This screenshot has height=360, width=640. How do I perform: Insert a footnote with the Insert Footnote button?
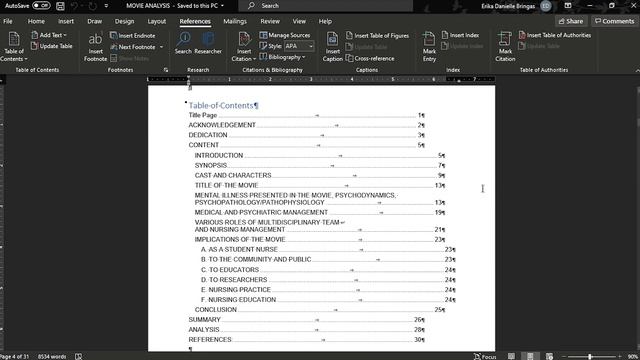96,47
